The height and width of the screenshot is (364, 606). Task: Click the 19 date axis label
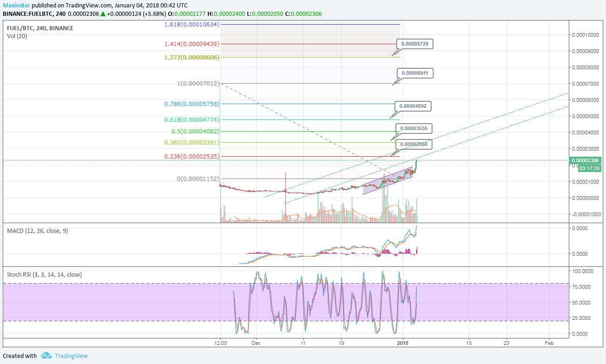click(x=341, y=343)
